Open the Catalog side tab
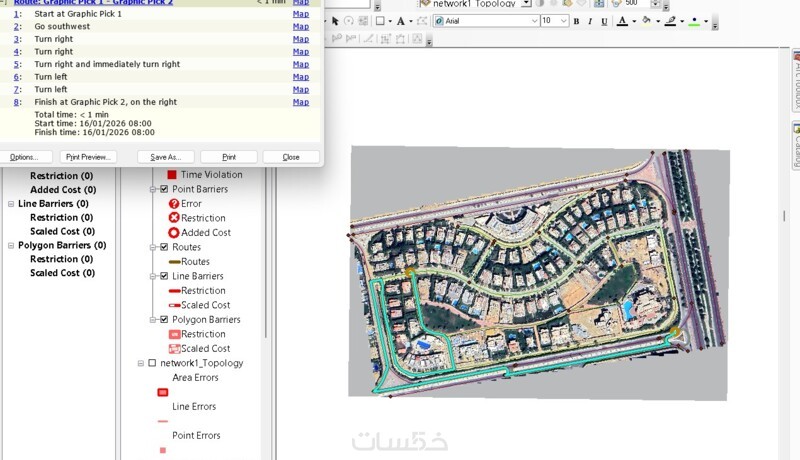 (x=796, y=144)
